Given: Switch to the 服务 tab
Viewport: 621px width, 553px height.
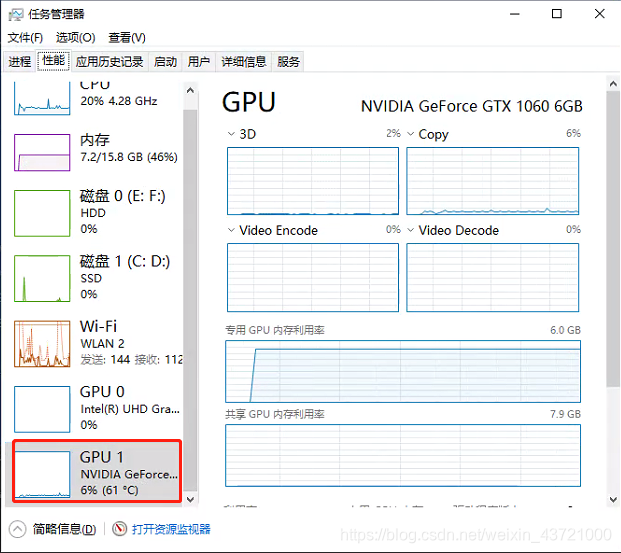Looking at the screenshot, I should tap(288, 62).
